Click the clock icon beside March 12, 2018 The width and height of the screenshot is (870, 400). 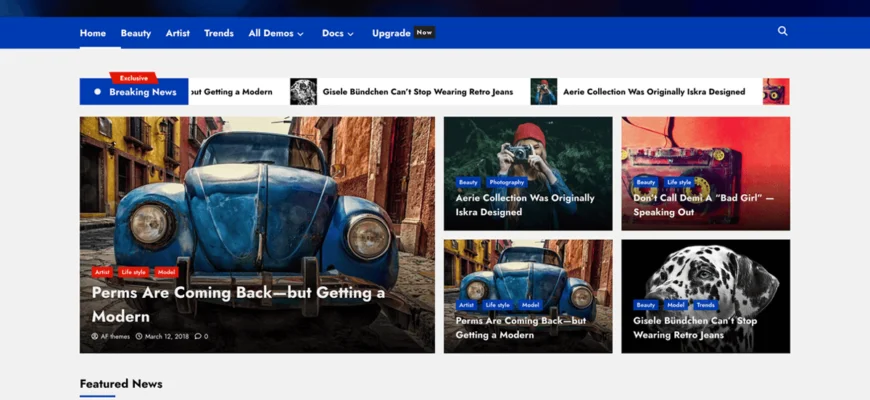click(x=139, y=336)
